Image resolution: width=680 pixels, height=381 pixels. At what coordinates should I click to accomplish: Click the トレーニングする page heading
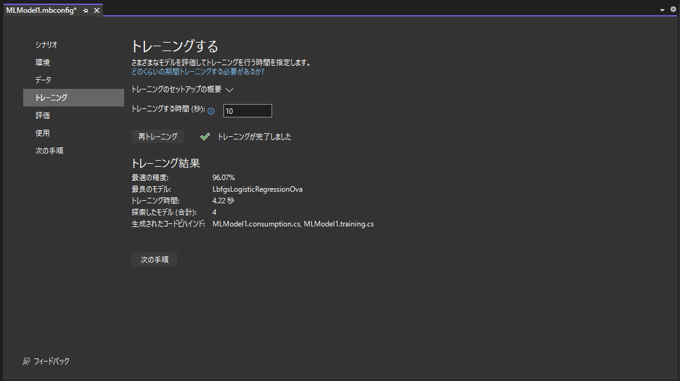175,46
